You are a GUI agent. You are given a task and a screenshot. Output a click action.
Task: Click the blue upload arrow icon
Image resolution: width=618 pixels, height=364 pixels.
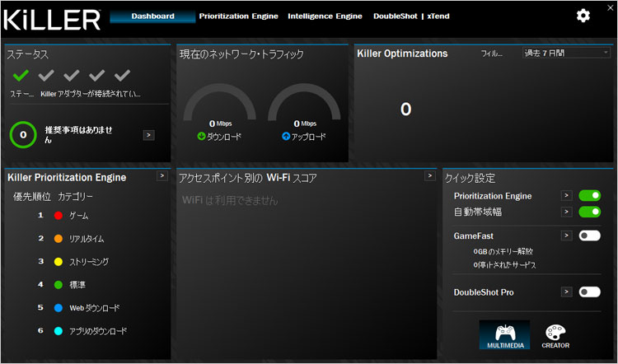tap(286, 137)
